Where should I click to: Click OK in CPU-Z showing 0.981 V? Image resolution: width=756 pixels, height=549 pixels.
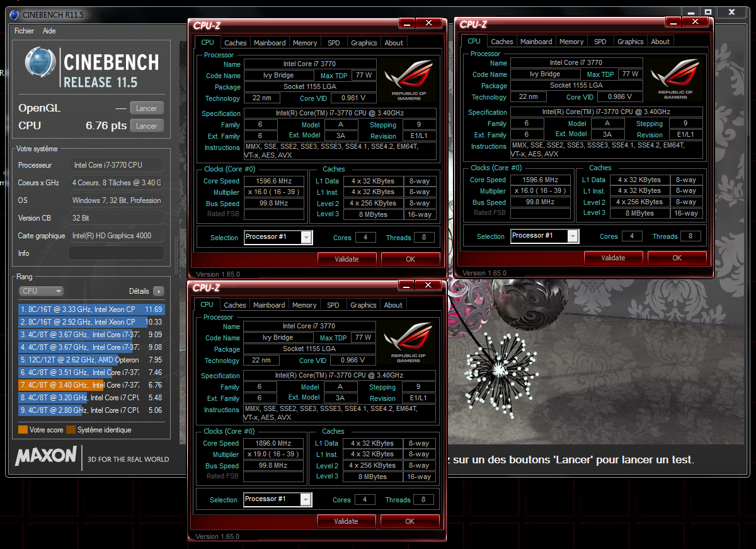(x=411, y=259)
